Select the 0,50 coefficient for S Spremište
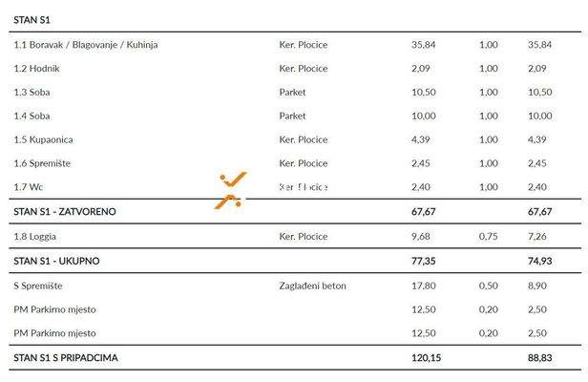Screen dimensions: 588x382 point(488,286)
